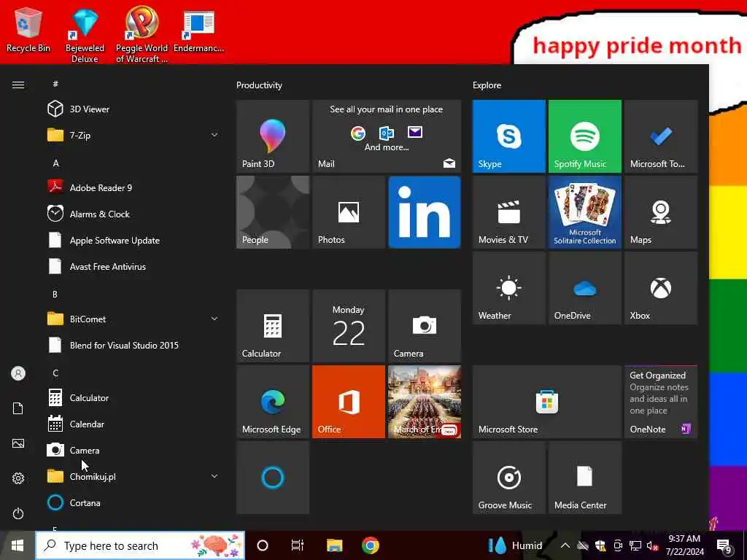Open the Calculator tile in Productivity
Viewport: 747px width, 560px height.
click(273, 326)
